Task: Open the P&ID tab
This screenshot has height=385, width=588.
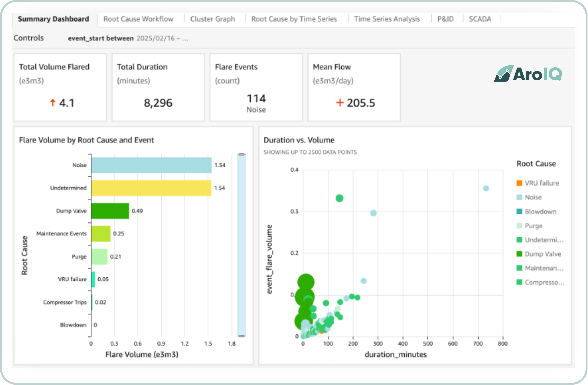Action: tap(445, 19)
